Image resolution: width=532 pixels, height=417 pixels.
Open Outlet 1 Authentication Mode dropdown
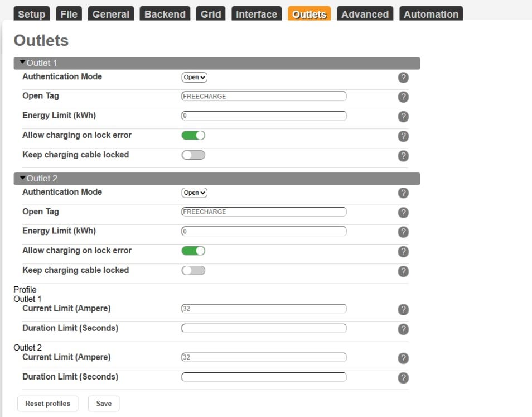coord(195,78)
